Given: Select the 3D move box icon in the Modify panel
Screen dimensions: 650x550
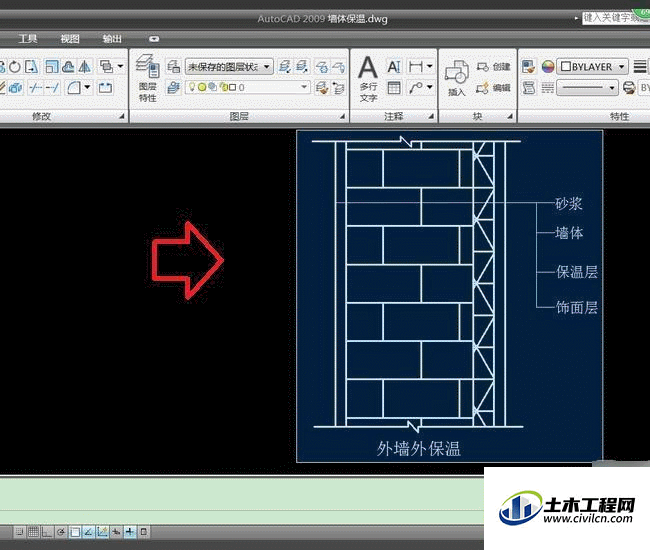Looking at the screenshot, I should point(16,87).
